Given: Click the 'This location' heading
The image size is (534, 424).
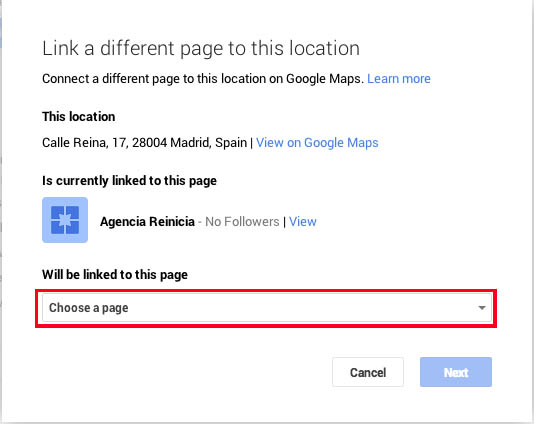Looking at the screenshot, I should tap(79, 116).
